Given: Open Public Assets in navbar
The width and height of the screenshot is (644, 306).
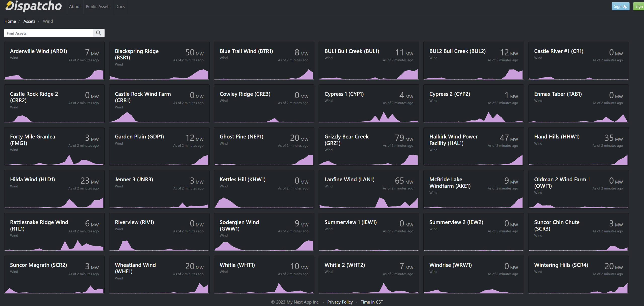Looking at the screenshot, I should [98, 7].
